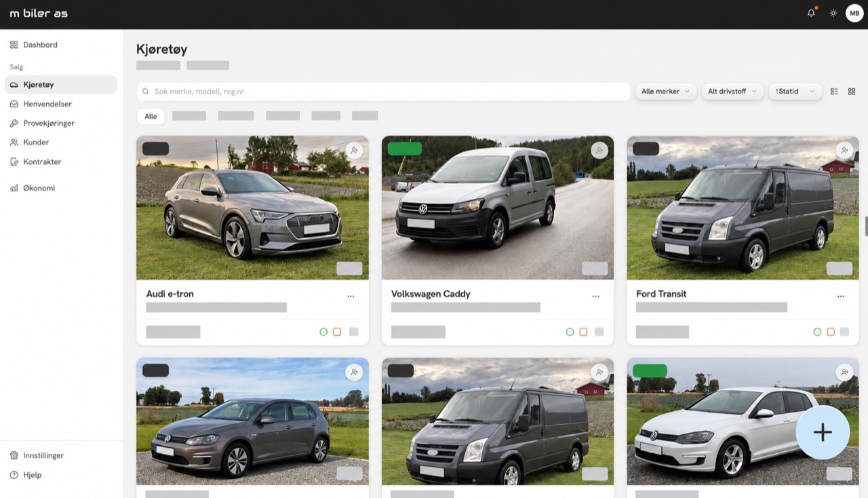Expand the Statid sort dropdown
Viewport: 868px width, 498px height.
click(x=795, y=91)
